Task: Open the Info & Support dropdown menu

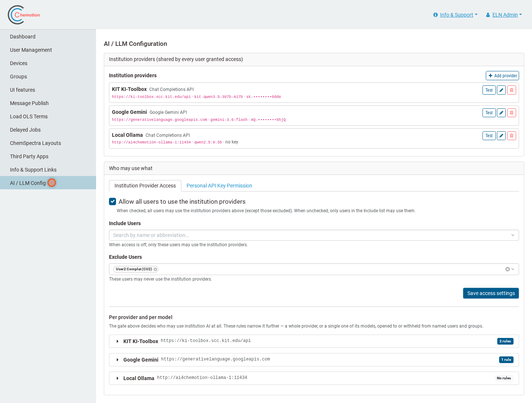Action: [x=456, y=15]
